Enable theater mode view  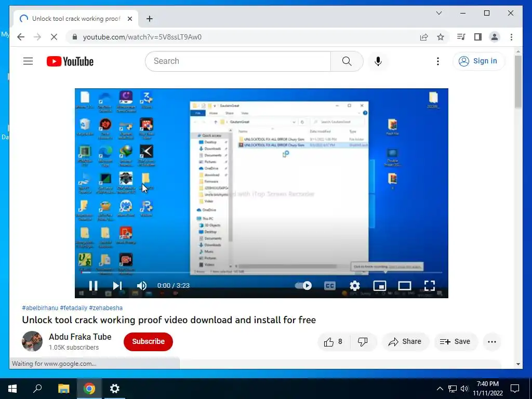(x=404, y=286)
